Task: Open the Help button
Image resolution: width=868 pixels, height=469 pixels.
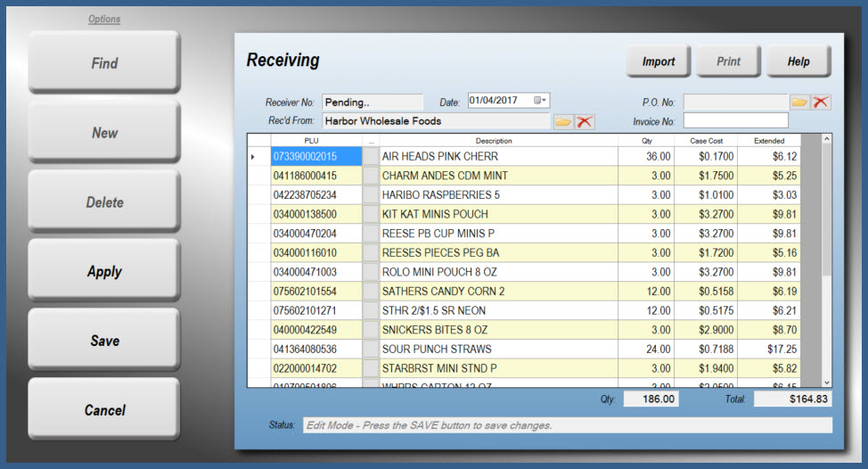Action: (798, 61)
